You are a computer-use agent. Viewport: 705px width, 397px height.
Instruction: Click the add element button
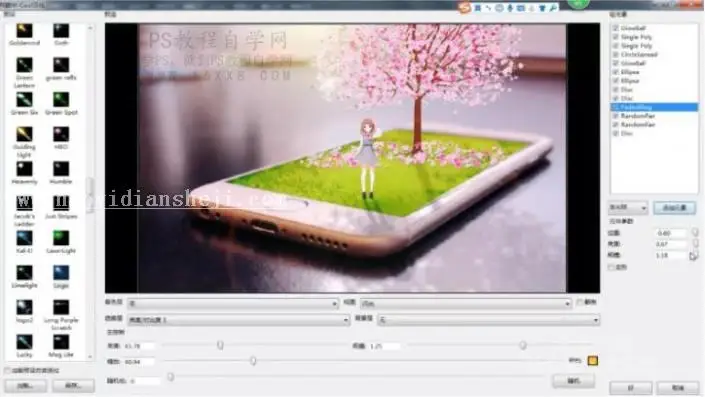[x=674, y=208]
